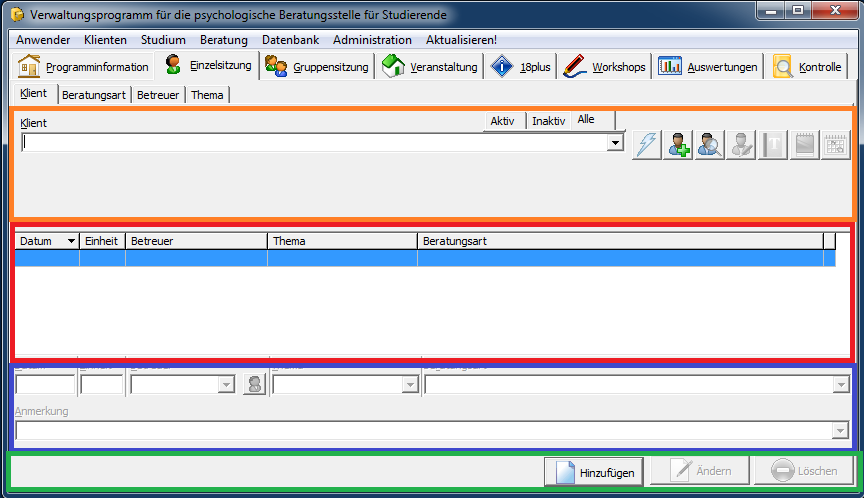
Task: Open the Workshops section
Action: (x=604, y=67)
